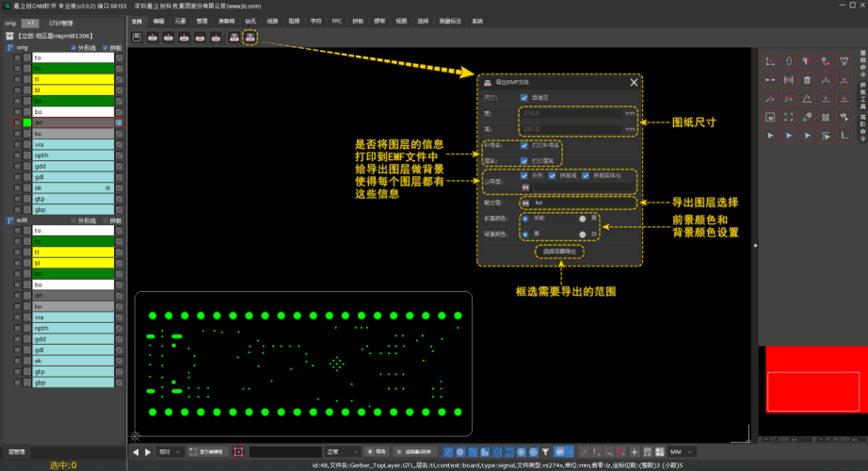Click the layer picker icon in the 公用层 row

(525, 187)
